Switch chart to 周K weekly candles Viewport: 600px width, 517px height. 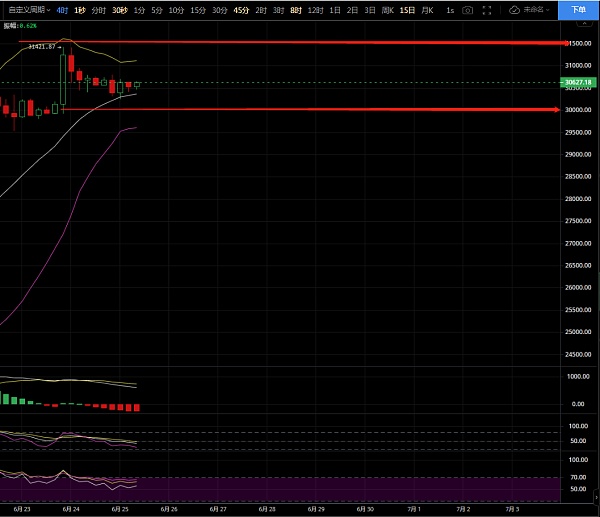point(387,9)
